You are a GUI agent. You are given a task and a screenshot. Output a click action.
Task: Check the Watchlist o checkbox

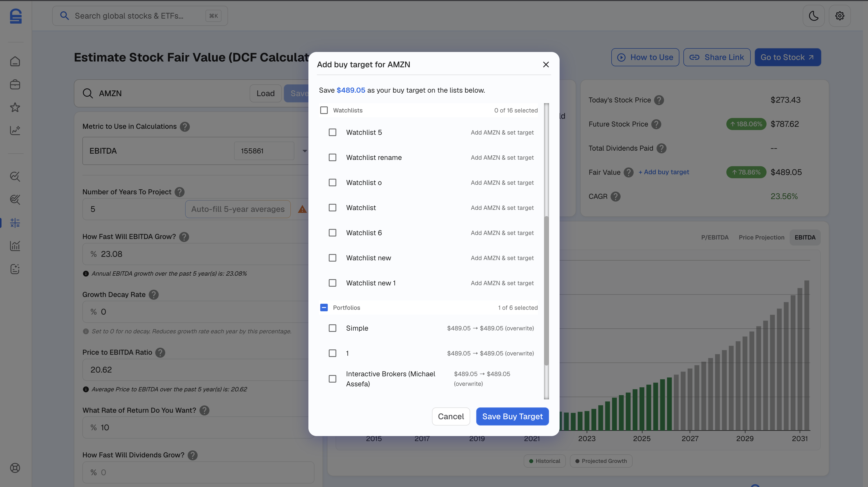[333, 182]
